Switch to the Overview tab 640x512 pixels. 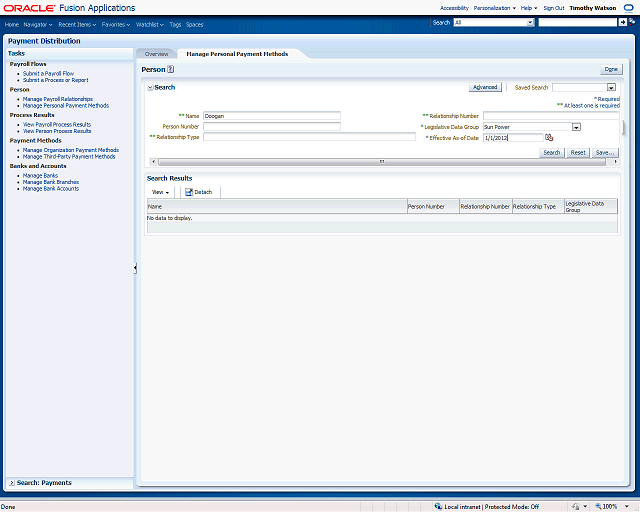pos(156,53)
